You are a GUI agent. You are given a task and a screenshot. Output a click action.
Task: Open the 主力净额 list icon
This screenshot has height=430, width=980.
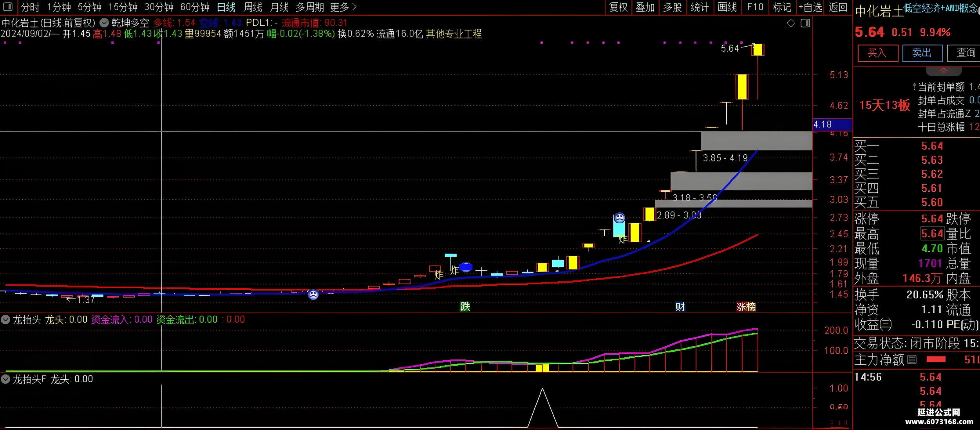912,360
